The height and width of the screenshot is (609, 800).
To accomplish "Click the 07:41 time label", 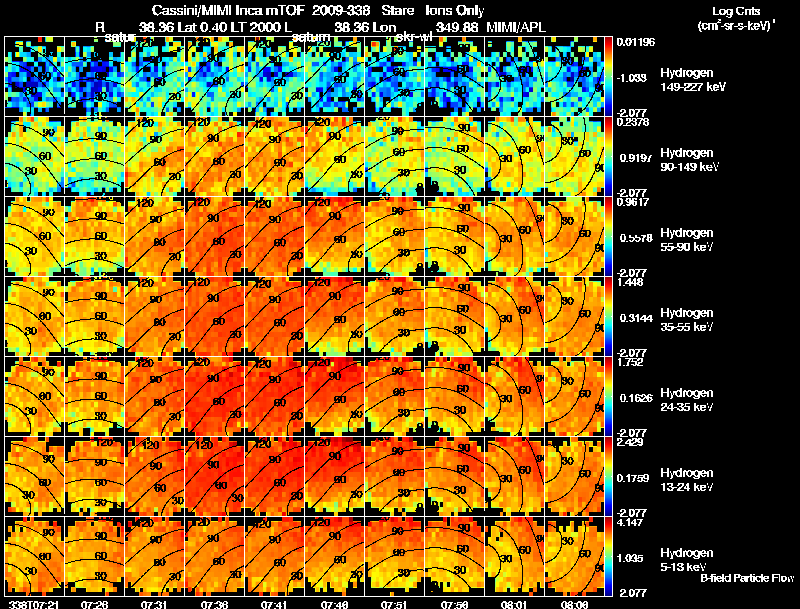I will tap(274, 604).
